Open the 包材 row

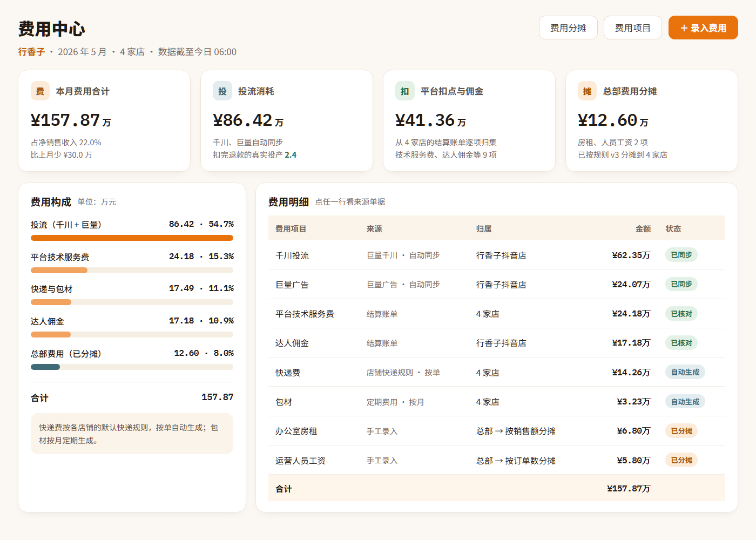(x=497, y=402)
